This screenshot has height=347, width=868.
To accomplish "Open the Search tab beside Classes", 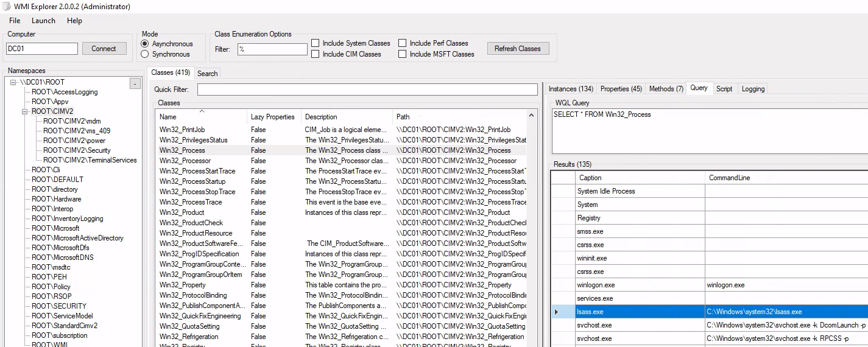I will click(x=207, y=74).
